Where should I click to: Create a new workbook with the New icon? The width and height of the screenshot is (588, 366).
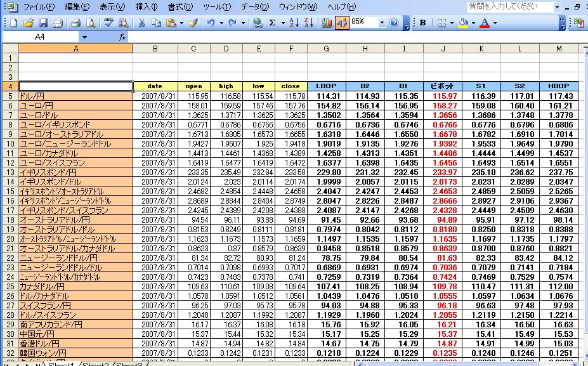pyautogui.click(x=13, y=23)
